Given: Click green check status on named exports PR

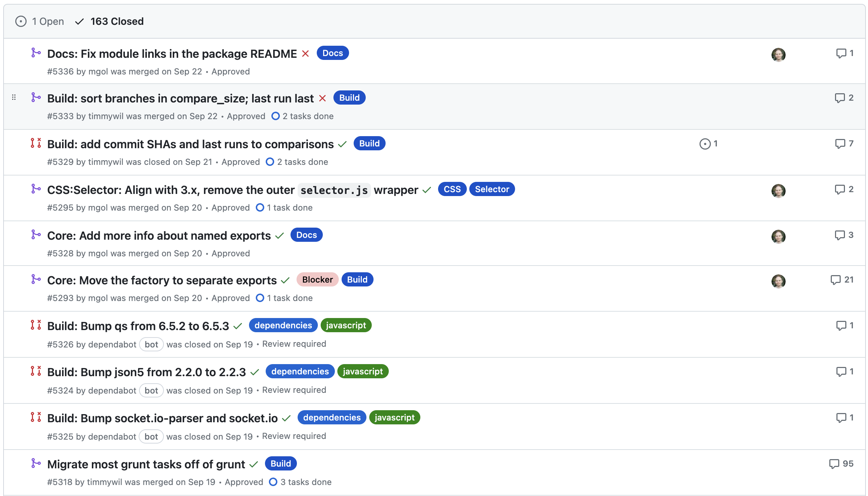Looking at the screenshot, I should click(280, 236).
